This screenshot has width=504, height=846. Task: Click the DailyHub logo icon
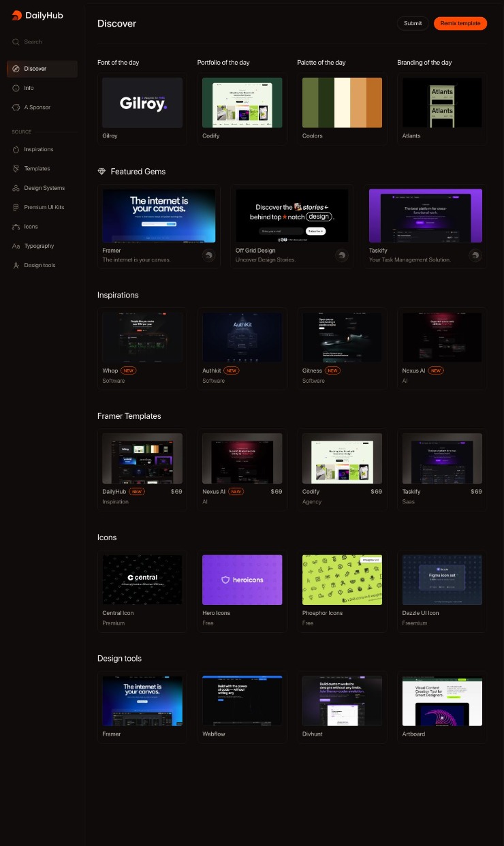[17, 15]
